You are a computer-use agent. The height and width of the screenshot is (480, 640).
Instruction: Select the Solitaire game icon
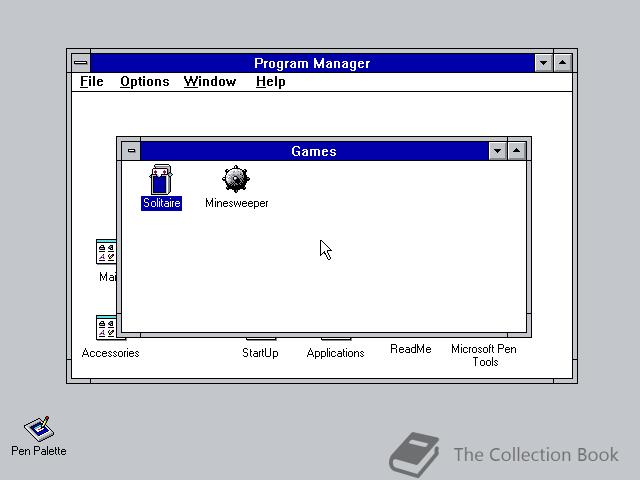point(161,179)
